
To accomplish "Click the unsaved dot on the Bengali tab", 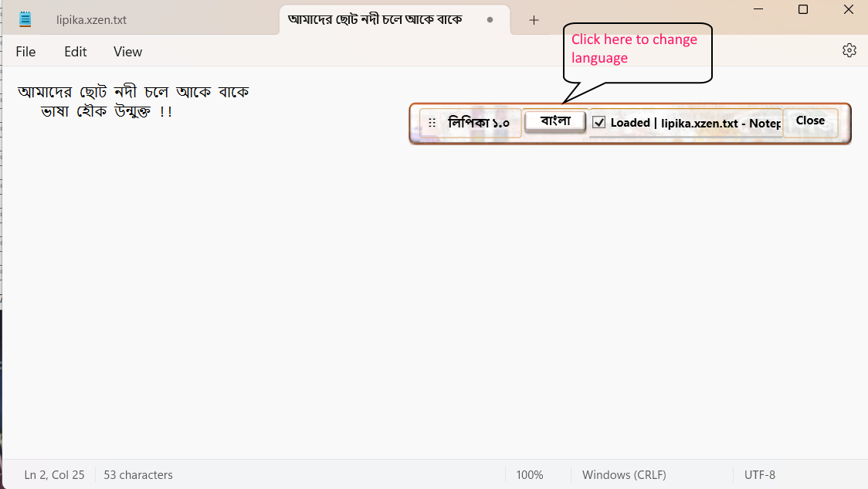I will [x=490, y=20].
